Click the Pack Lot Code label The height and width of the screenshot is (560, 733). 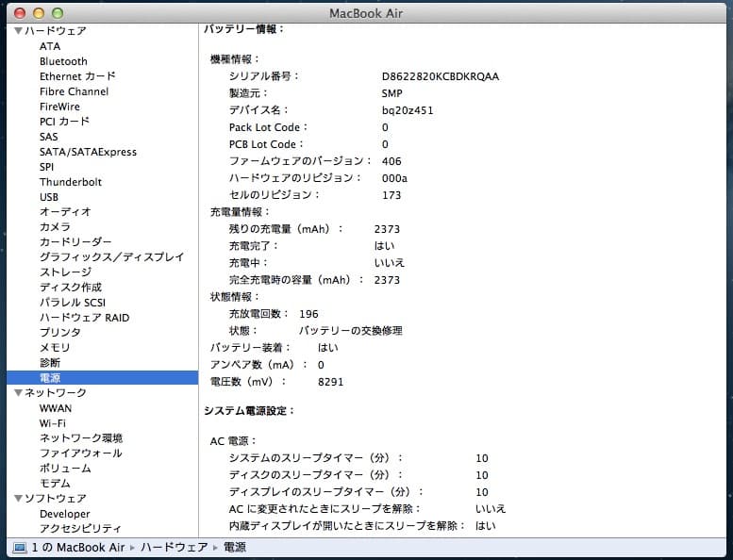click(x=268, y=127)
